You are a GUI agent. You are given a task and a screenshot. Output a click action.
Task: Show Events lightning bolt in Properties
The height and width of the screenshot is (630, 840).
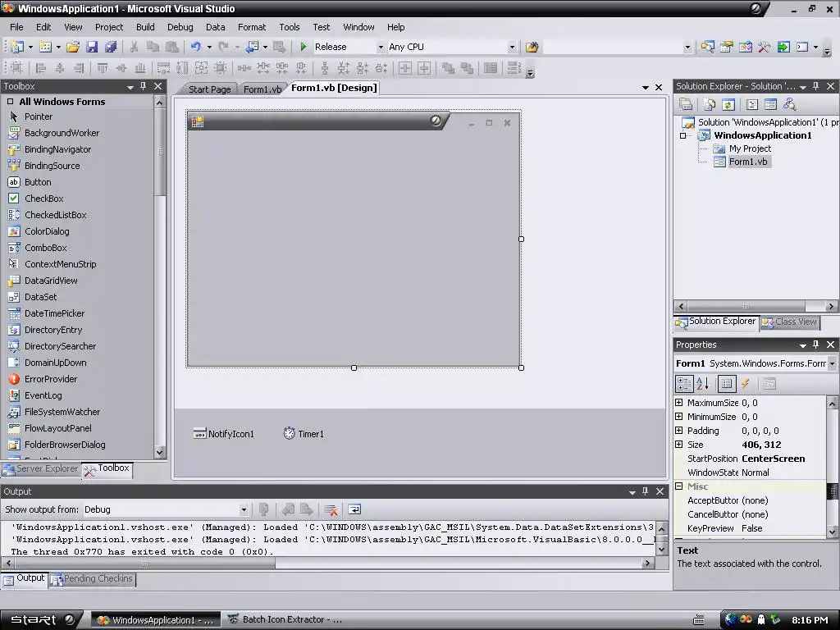coord(745,384)
